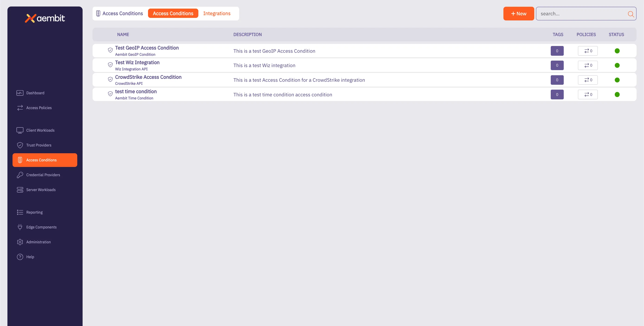Open the Reporting section
Screen dimensions: 644x326
coord(35,212)
